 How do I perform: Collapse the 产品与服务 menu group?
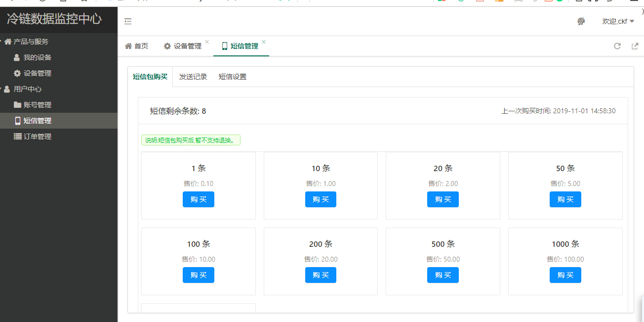tap(31, 42)
